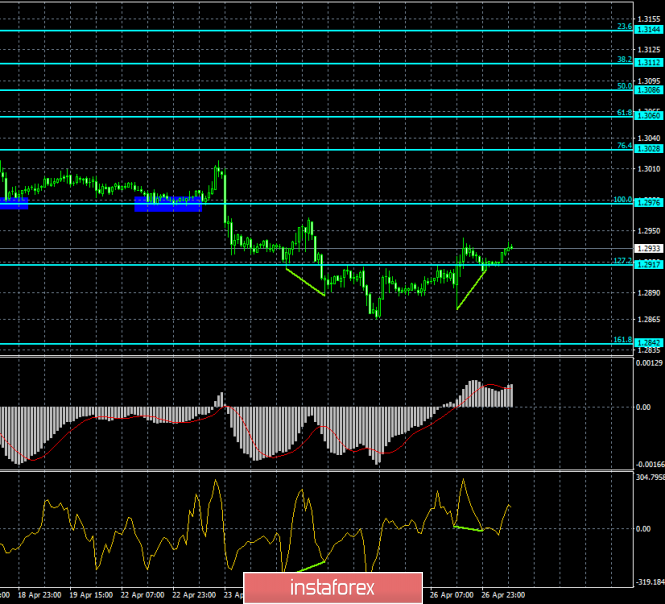Click the 18 Apr 23:00 time label
Screen dimensions: 665x604
point(39,595)
